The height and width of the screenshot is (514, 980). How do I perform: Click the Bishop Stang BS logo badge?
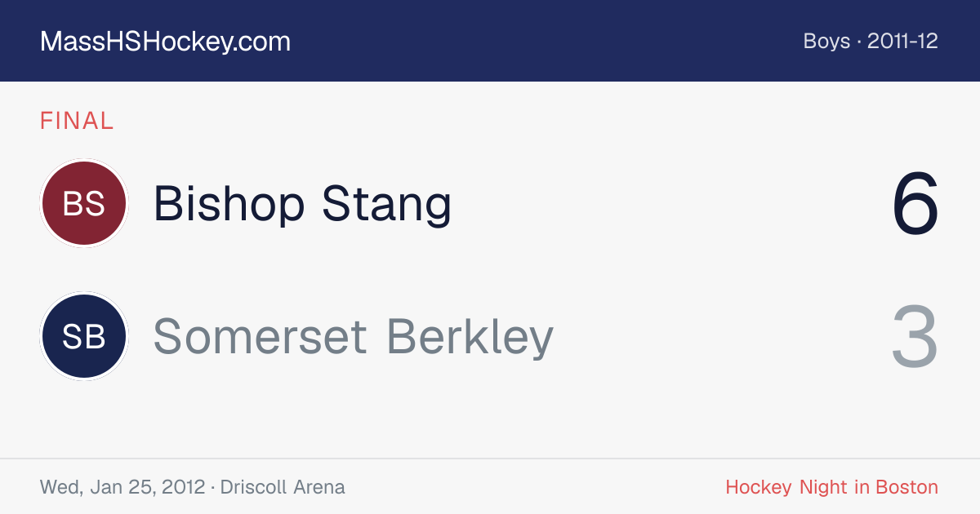click(x=84, y=203)
